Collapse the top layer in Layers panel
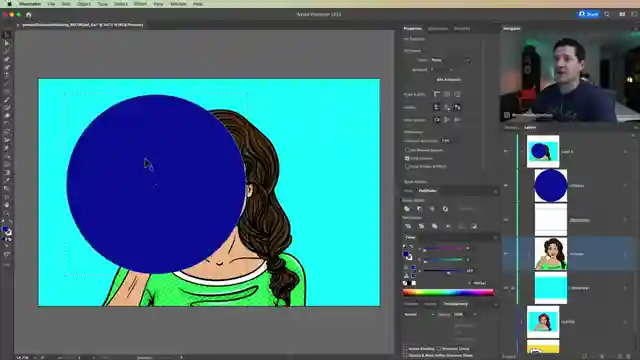The width and height of the screenshot is (640, 360). [522, 151]
